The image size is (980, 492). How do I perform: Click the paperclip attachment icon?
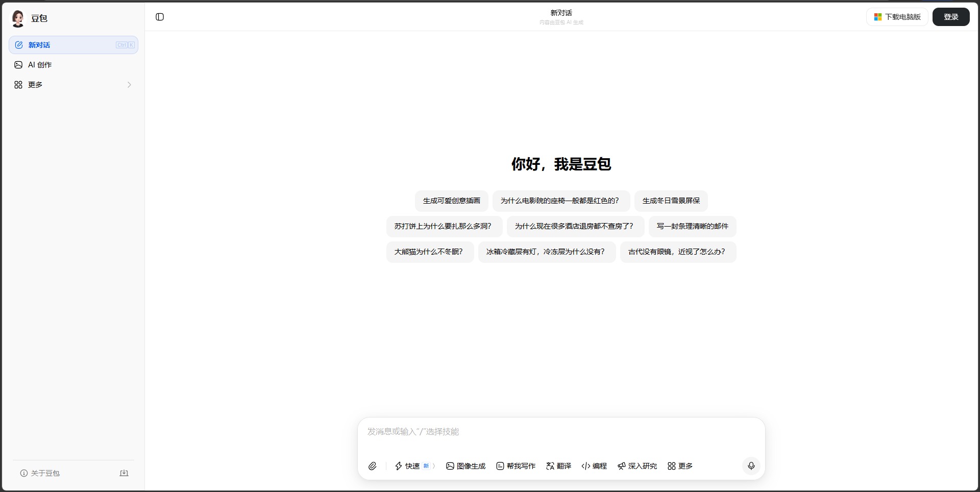tap(373, 466)
